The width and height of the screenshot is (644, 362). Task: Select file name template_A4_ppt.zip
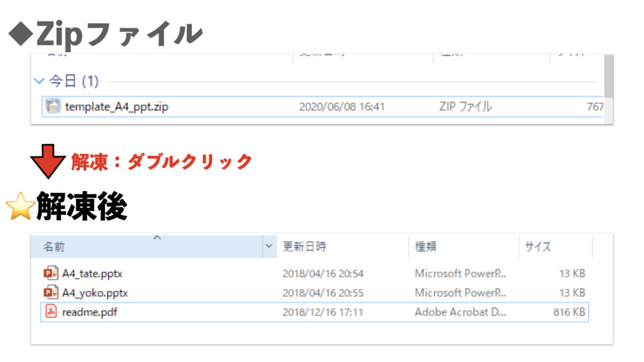click(116, 107)
